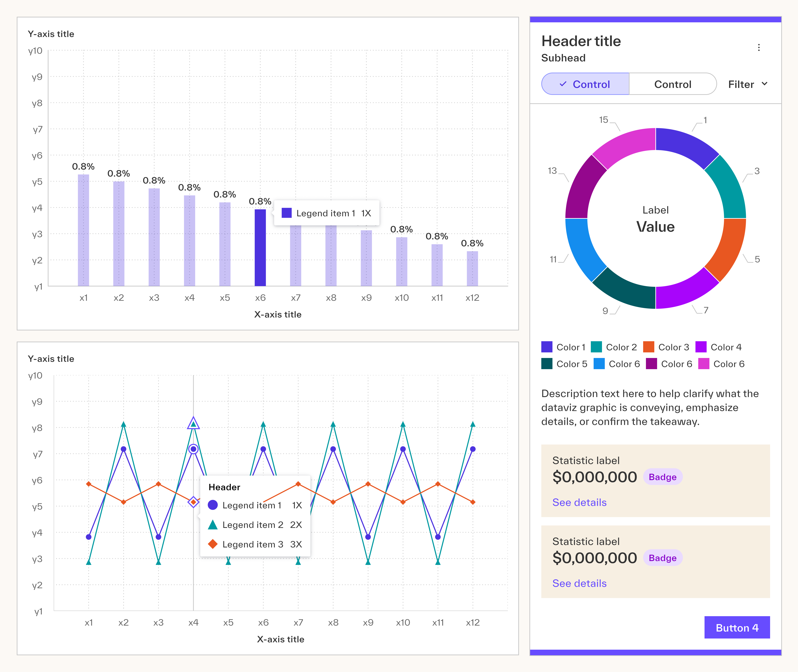Click the x2 bar in the bar chart
This screenshot has height=672, width=798.
[119, 234]
